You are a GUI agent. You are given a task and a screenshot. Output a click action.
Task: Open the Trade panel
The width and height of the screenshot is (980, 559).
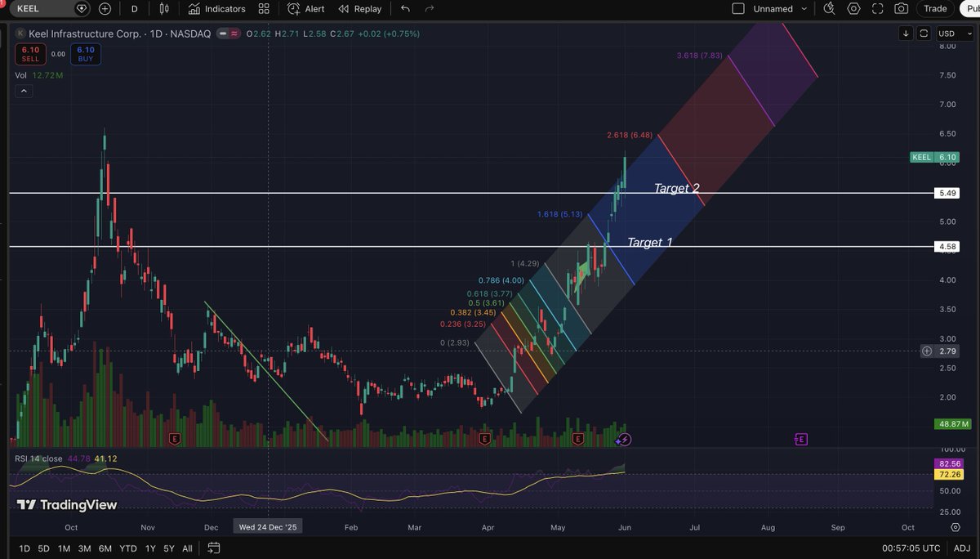click(935, 9)
